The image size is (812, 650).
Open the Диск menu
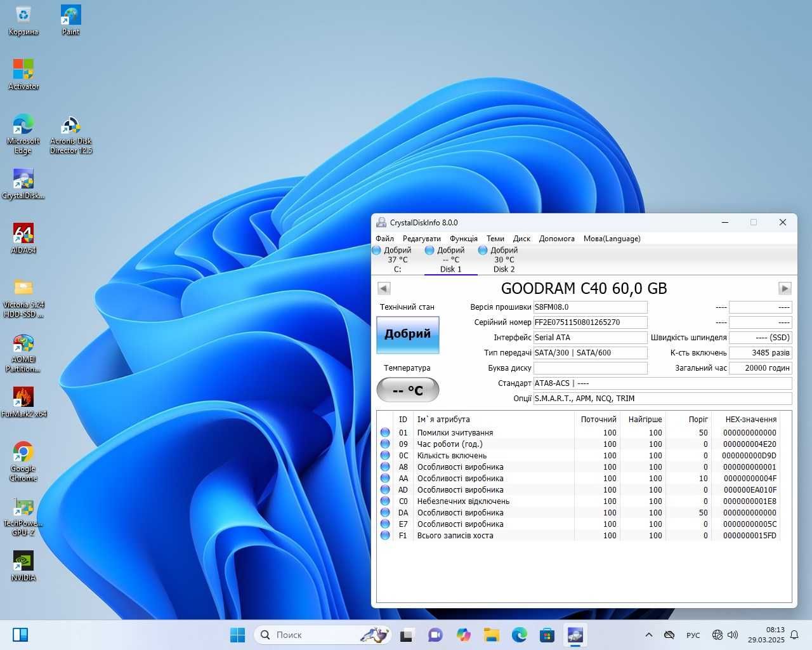point(522,239)
